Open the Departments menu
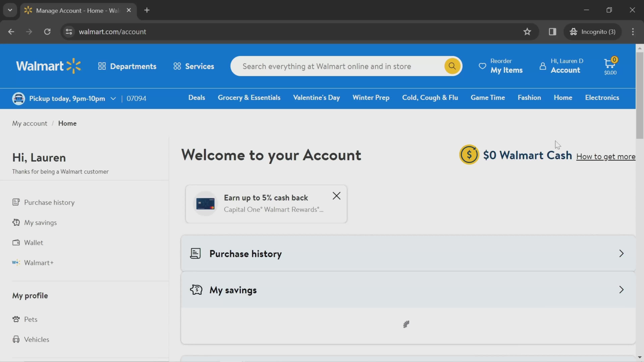 pos(127,66)
